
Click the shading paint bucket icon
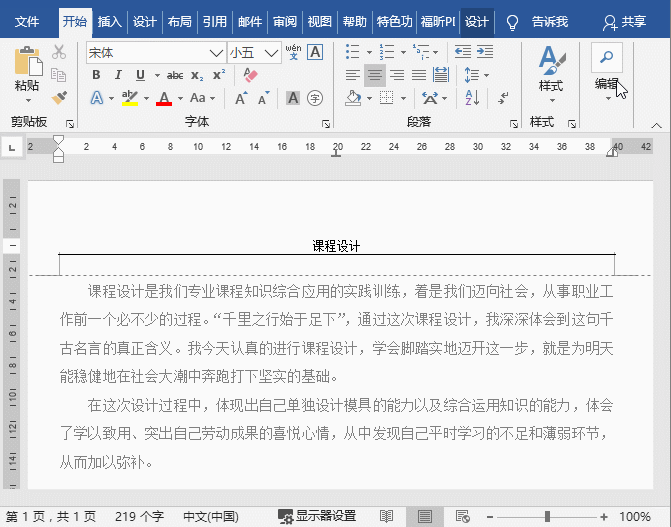tap(353, 98)
